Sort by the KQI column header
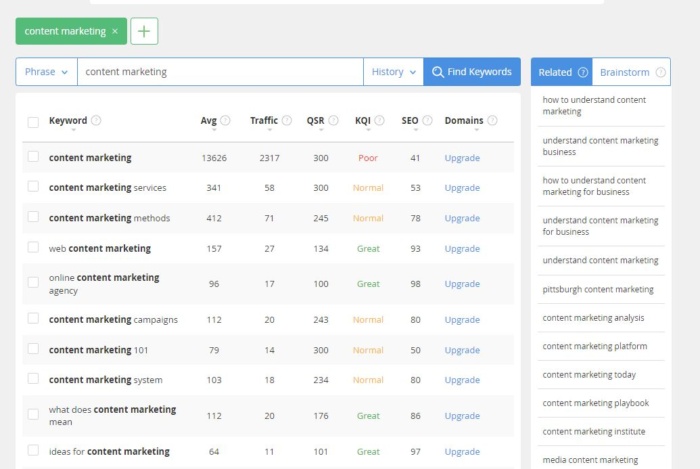Screen dimensions: 700x469 point(362,120)
